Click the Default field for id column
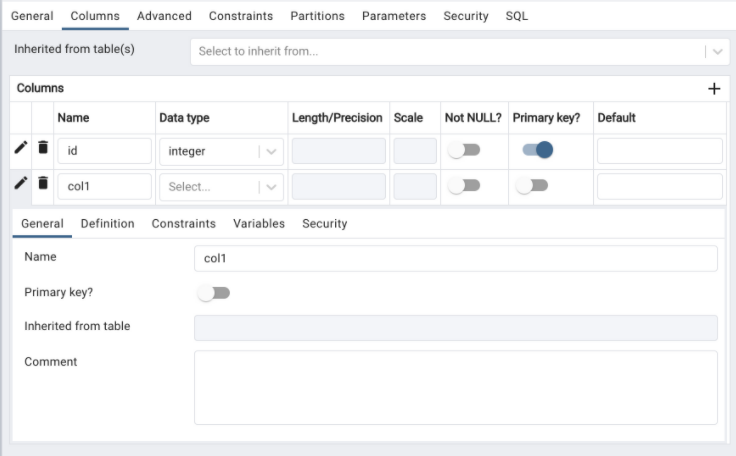 (x=659, y=151)
